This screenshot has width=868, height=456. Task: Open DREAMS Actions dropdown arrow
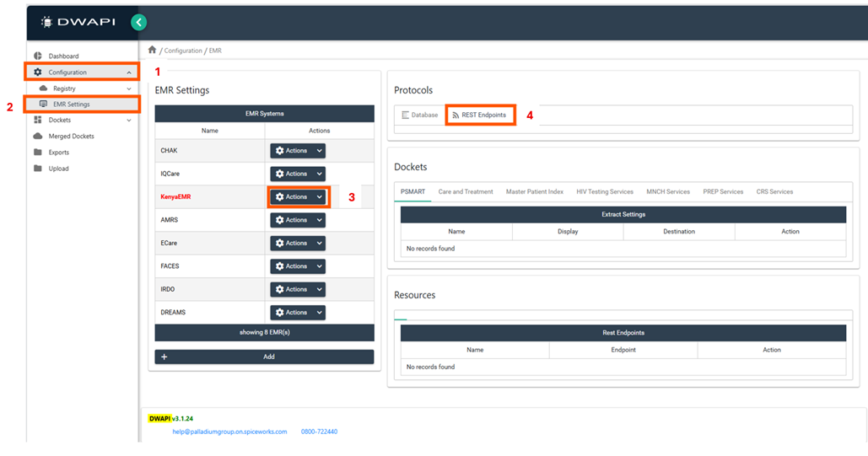(x=320, y=312)
